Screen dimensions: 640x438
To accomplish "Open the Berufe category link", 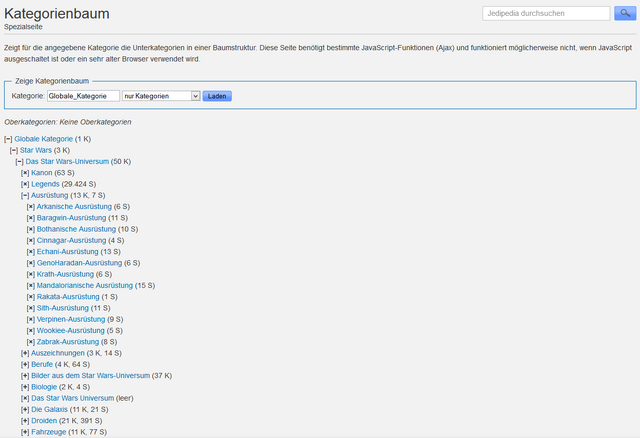I will (x=42, y=365).
